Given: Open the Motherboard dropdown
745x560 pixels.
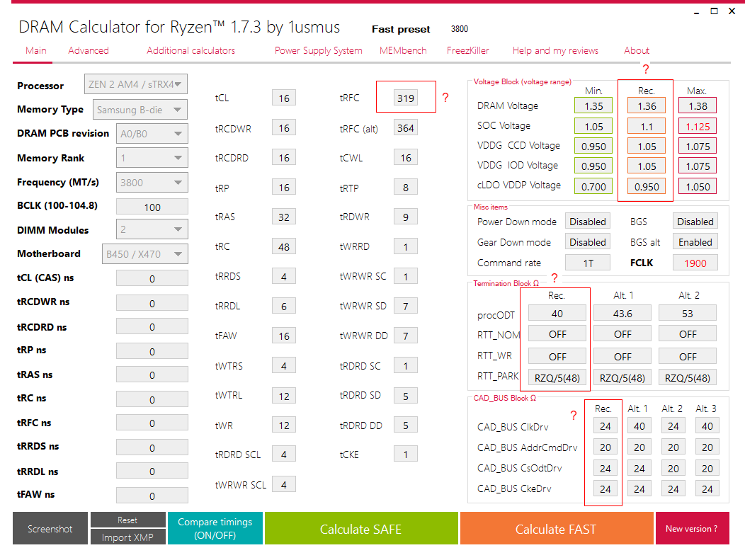Looking at the screenshot, I should pos(145,254).
